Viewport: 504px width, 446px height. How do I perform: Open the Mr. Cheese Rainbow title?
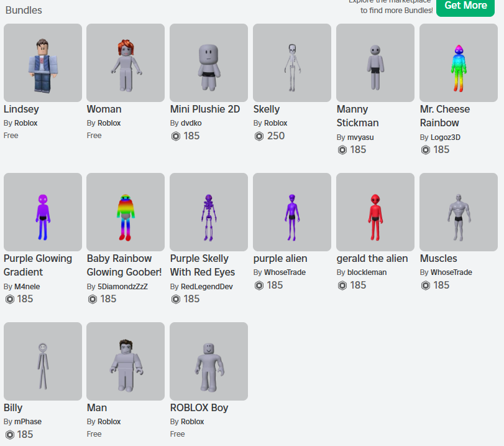(x=445, y=116)
